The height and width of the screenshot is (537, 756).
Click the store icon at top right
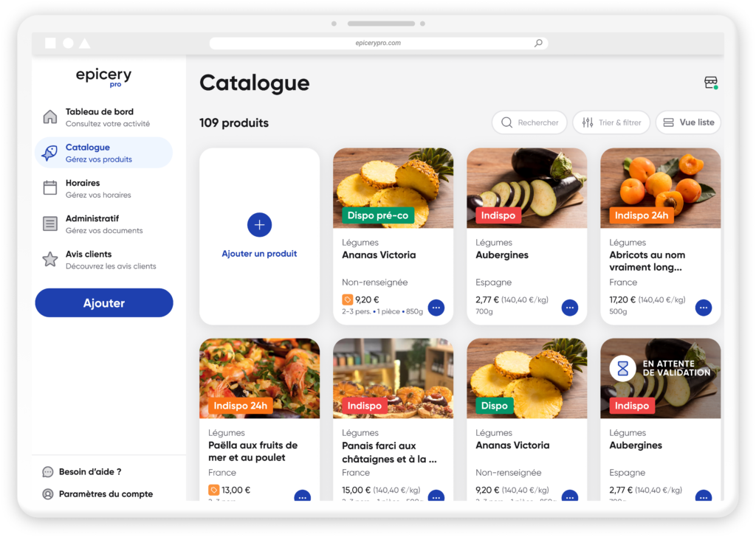pyautogui.click(x=710, y=83)
